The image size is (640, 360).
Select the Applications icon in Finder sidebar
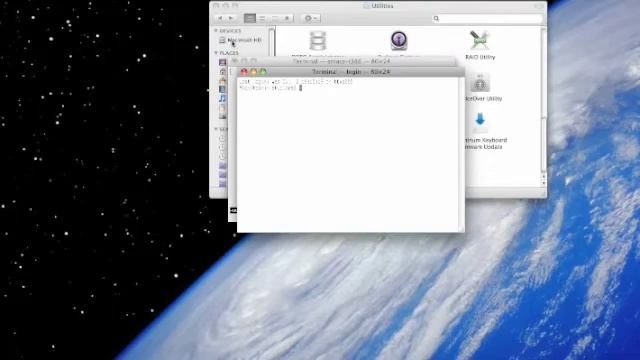pyautogui.click(x=222, y=80)
